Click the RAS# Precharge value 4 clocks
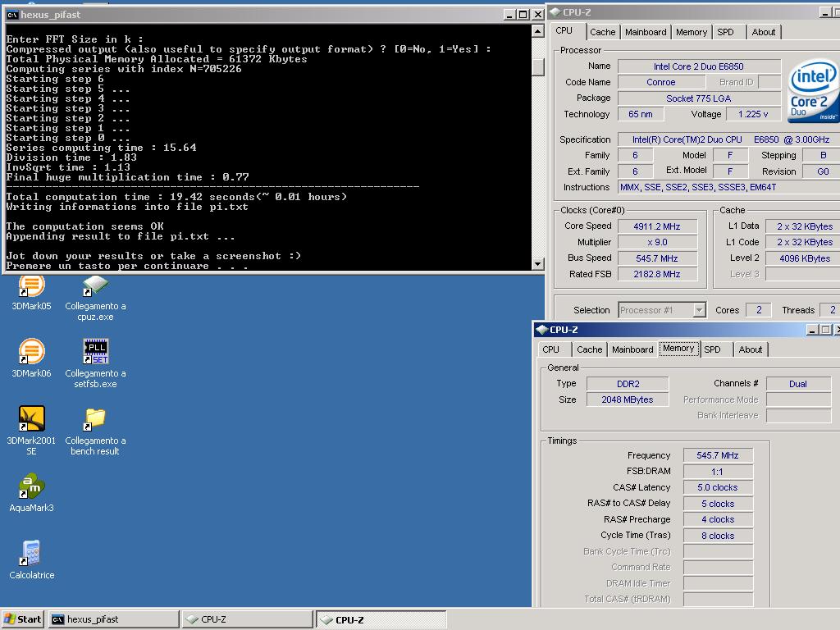840x630 pixels. click(x=718, y=519)
